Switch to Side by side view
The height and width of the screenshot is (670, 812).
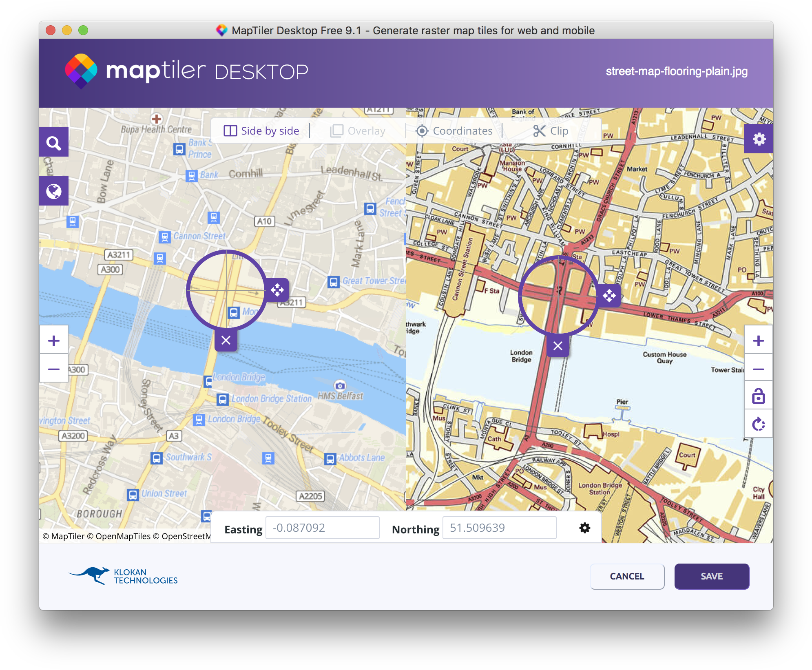pos(261,131)
